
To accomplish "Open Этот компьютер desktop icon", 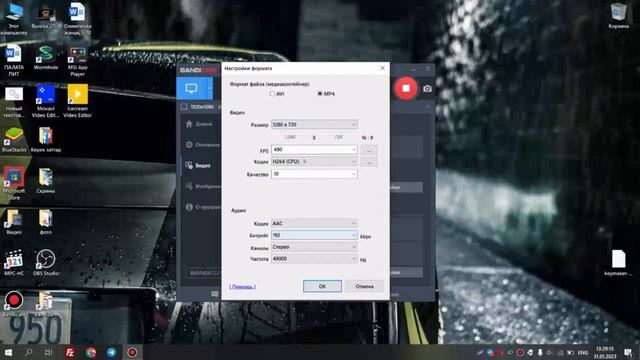I will 14,19.
